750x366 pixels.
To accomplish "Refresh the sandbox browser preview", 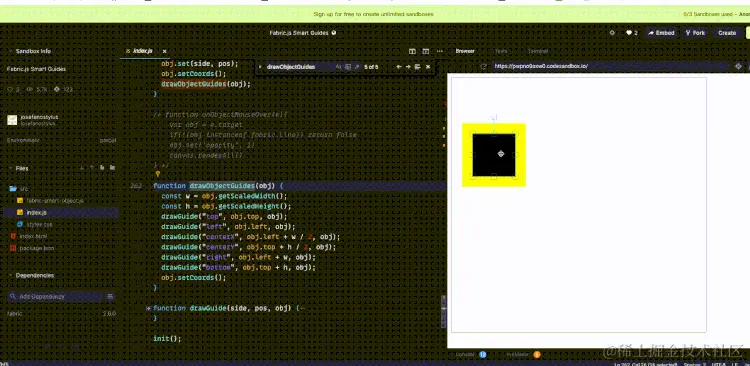I will tap(484, 67).
